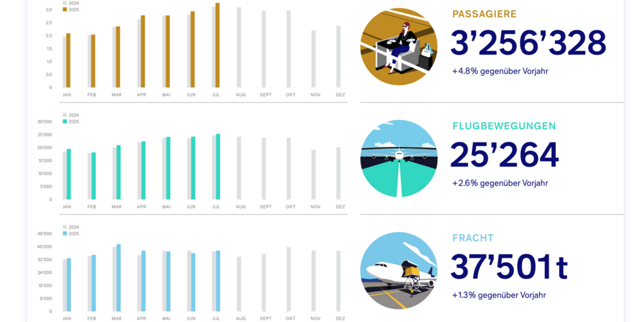Click the 2025 turquoise legend swatch
The image size is (644, 322).
coord(65,122)
